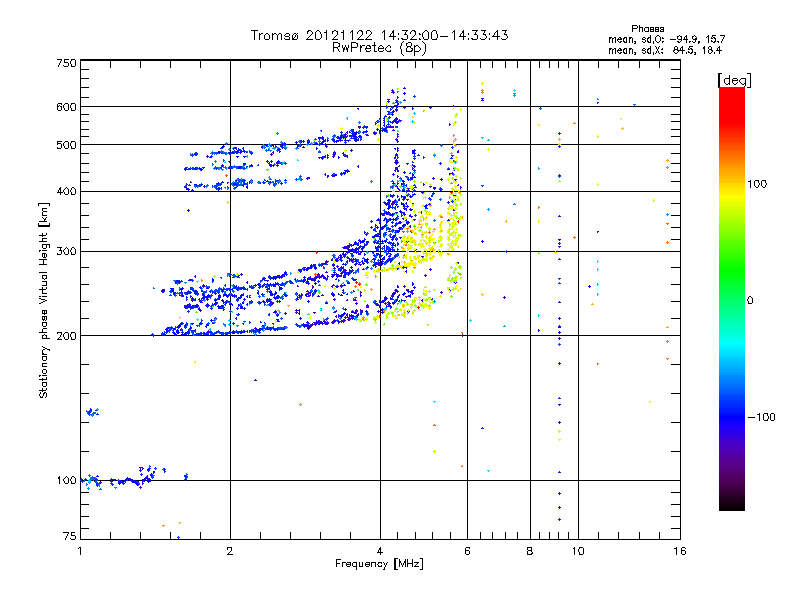Click the '-100' colorbar tick label

pos(762,417)
